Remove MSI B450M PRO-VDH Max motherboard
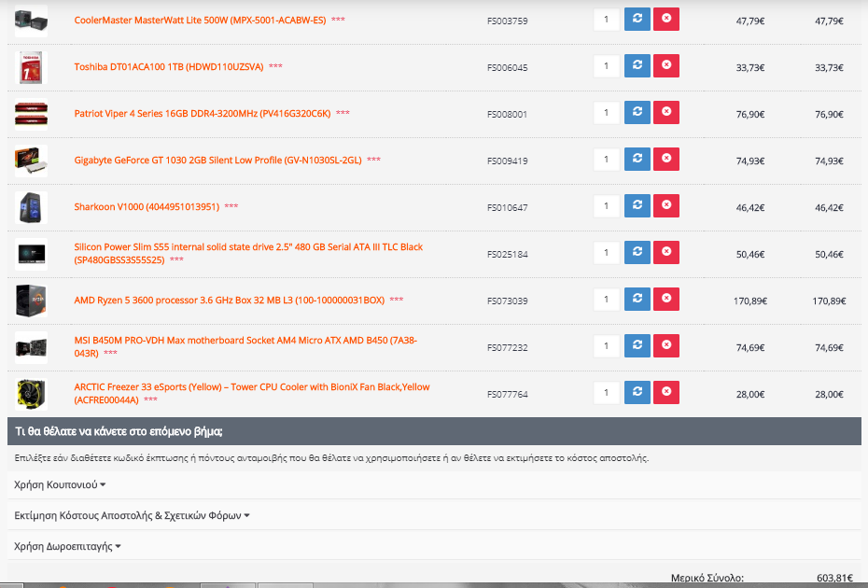 point(666,345)
